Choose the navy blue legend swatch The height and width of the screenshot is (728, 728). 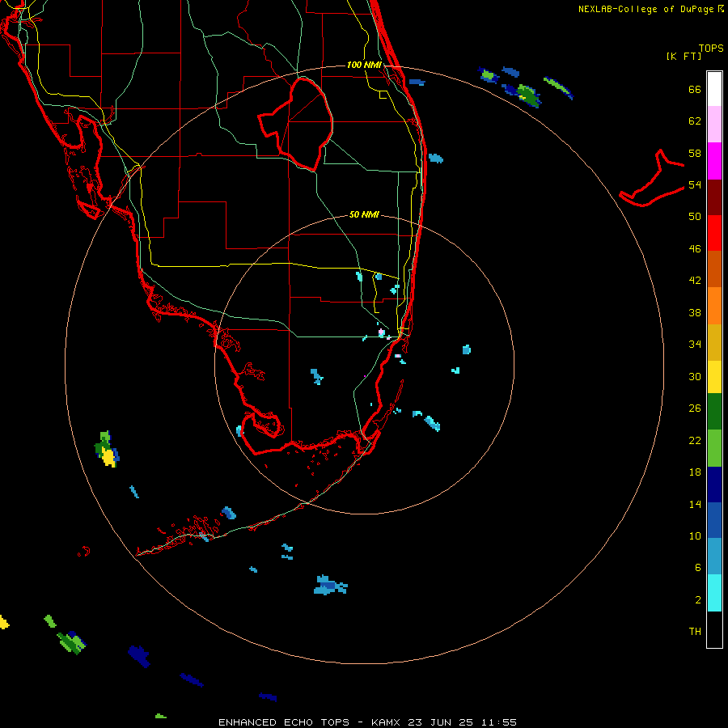pyautogui.click(x=714, y=485)
